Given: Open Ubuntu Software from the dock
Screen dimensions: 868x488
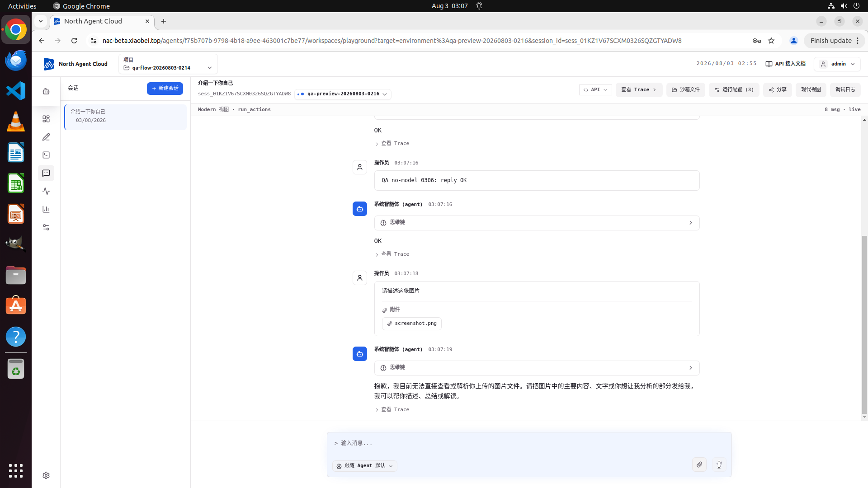Looking at the screenshot, I should pos(16,306).
